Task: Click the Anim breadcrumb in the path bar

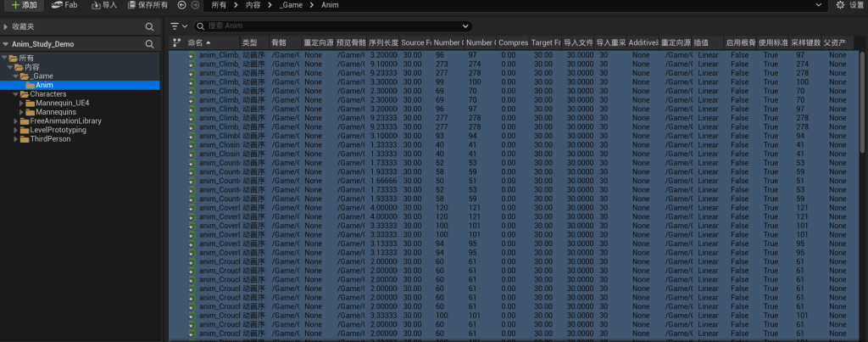Action: [x=330, y=5]
